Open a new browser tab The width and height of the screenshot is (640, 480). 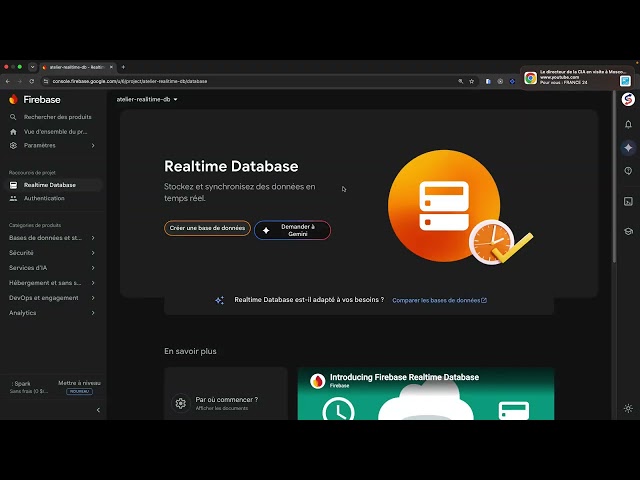coord(123,67)
